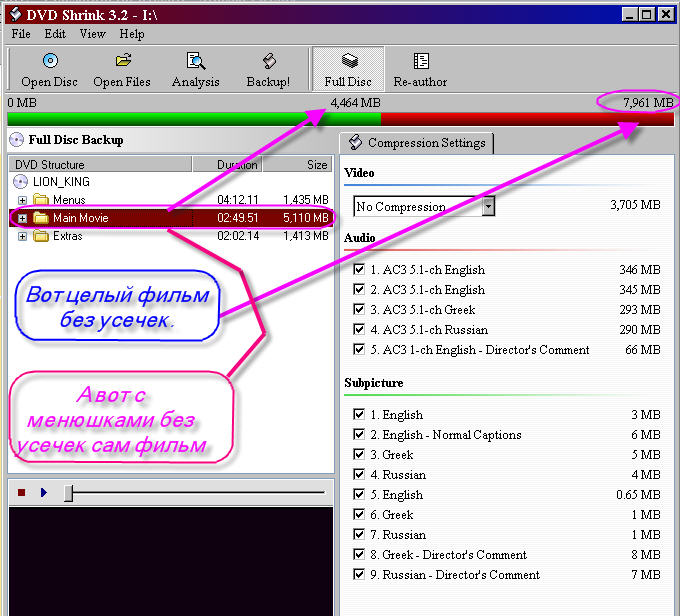Toggle subpicture 6. Greek
Screen dimensions: 680x616
pos(359,514)
